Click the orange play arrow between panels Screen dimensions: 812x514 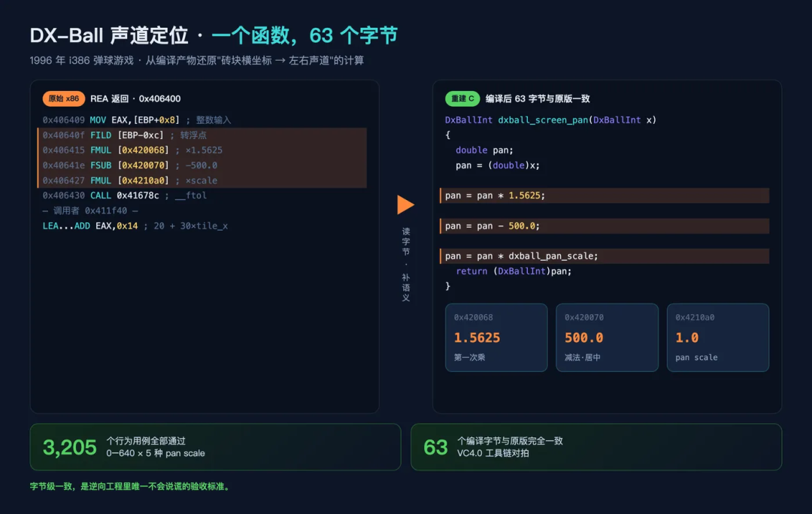(405, 205)
